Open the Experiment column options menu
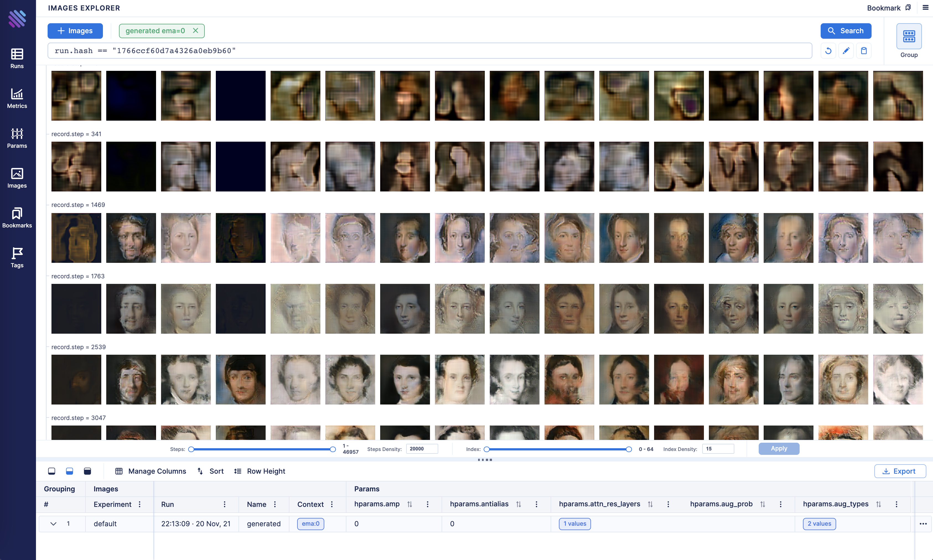The height and width of the screenshot is (560, 933). pos(140,504)
